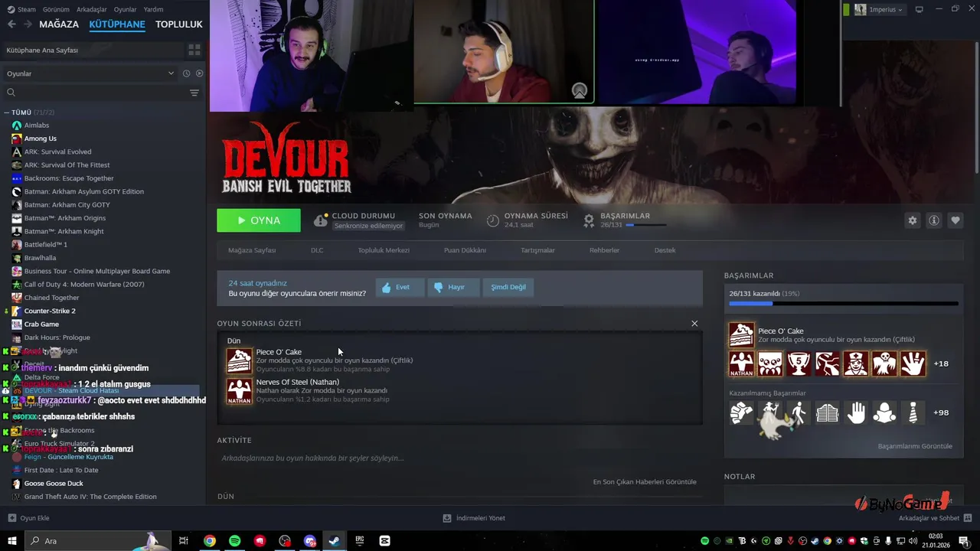Open Epic Games from the taskbar
The width and height of the screenshot is (980, 551).
pos(360,541)
